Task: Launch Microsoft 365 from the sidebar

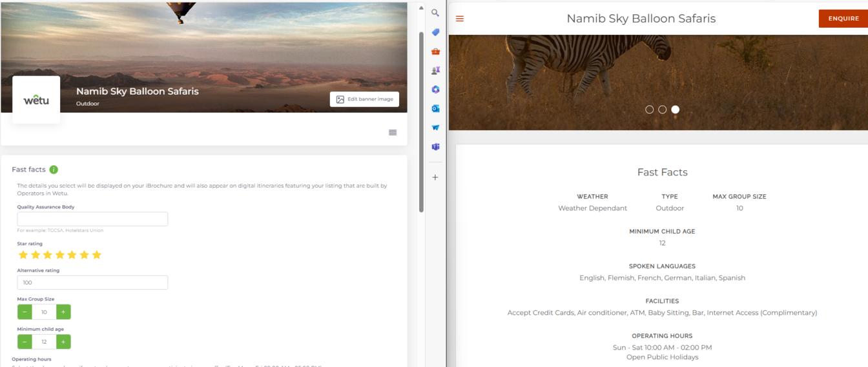Action: (435, 90)
